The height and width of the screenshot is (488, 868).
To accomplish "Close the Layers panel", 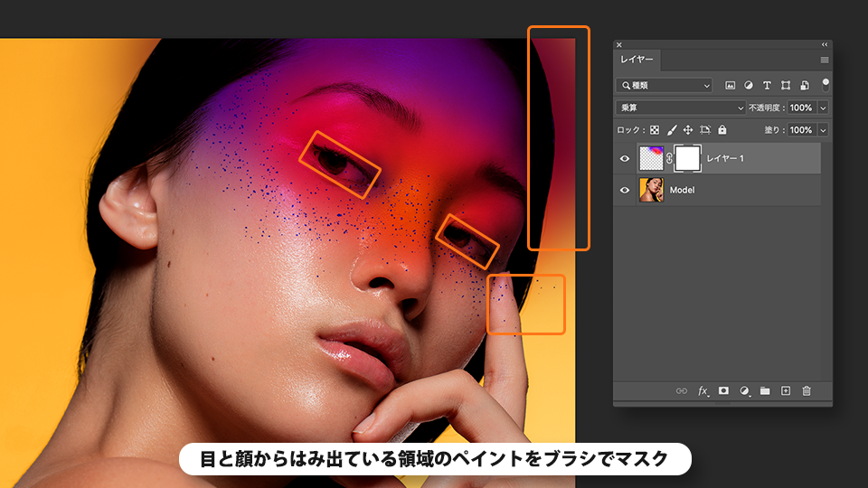I will 619,45.
